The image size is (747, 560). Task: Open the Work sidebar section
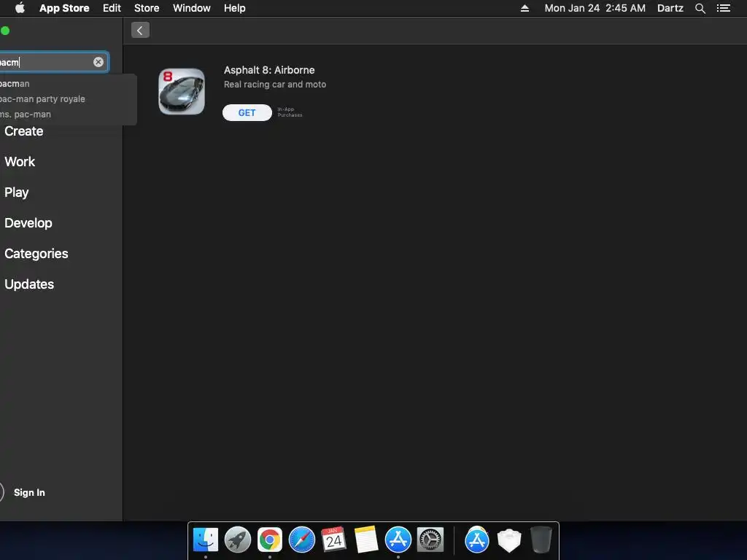[x=20, y=162]
